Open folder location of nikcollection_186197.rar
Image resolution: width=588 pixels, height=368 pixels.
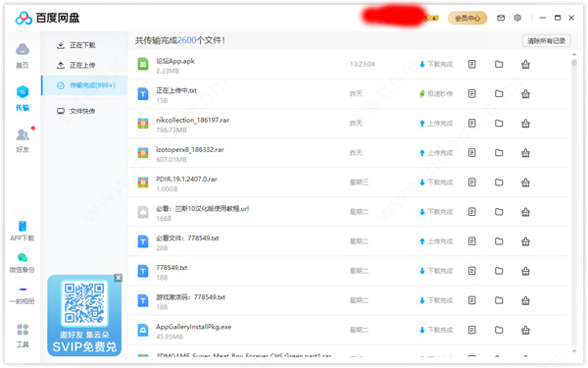[499, 124]
